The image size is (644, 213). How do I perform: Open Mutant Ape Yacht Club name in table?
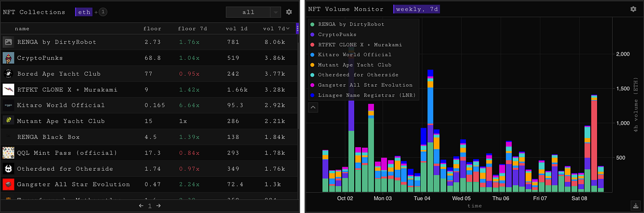click(61, 121)
